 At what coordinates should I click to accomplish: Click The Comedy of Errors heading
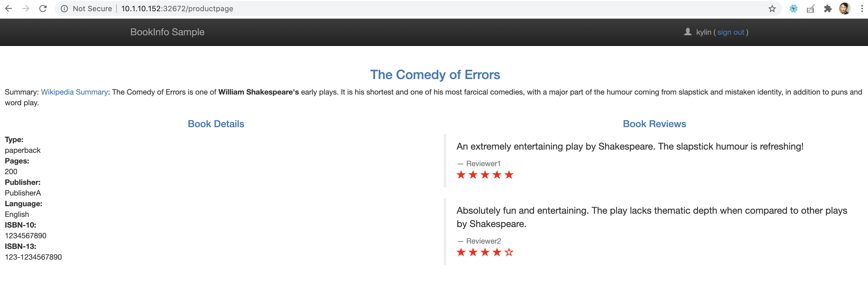click(435, 75)
